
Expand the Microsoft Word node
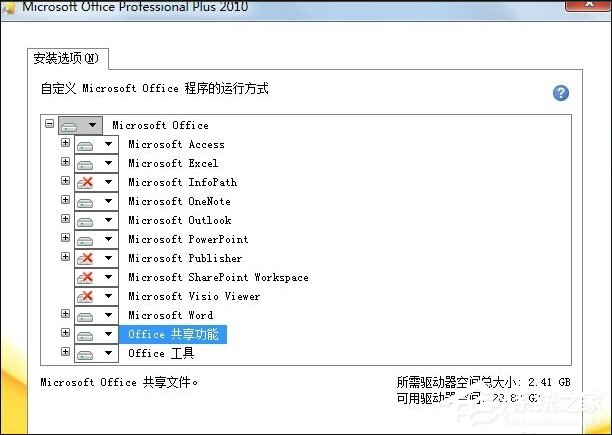click(65, 314)
